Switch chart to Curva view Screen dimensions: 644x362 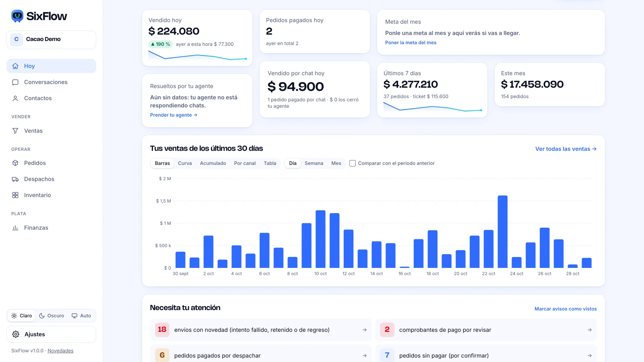coord(185,163)
